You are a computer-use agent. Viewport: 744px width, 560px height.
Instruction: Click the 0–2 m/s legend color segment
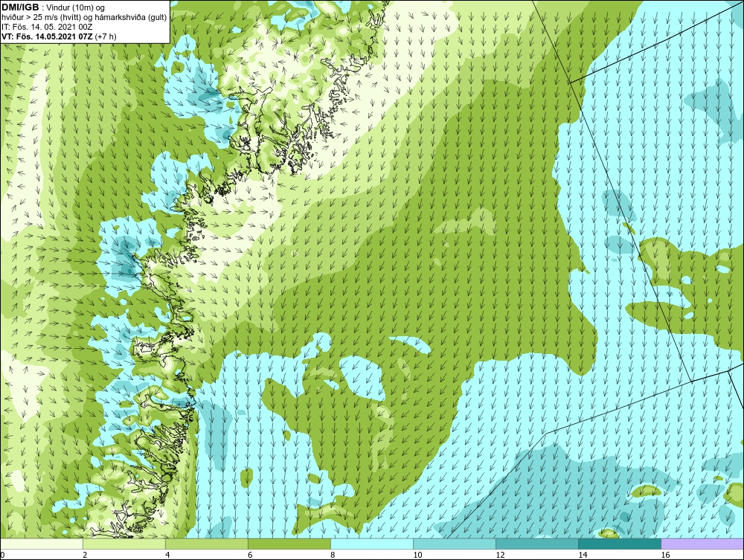tap(42, 544)
